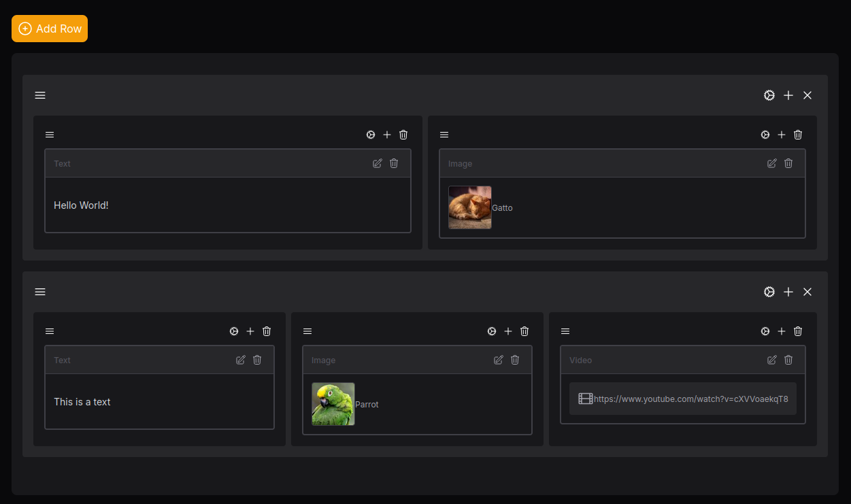Select the This is a text content
The image size is (851, 504).
click(82, 402)
